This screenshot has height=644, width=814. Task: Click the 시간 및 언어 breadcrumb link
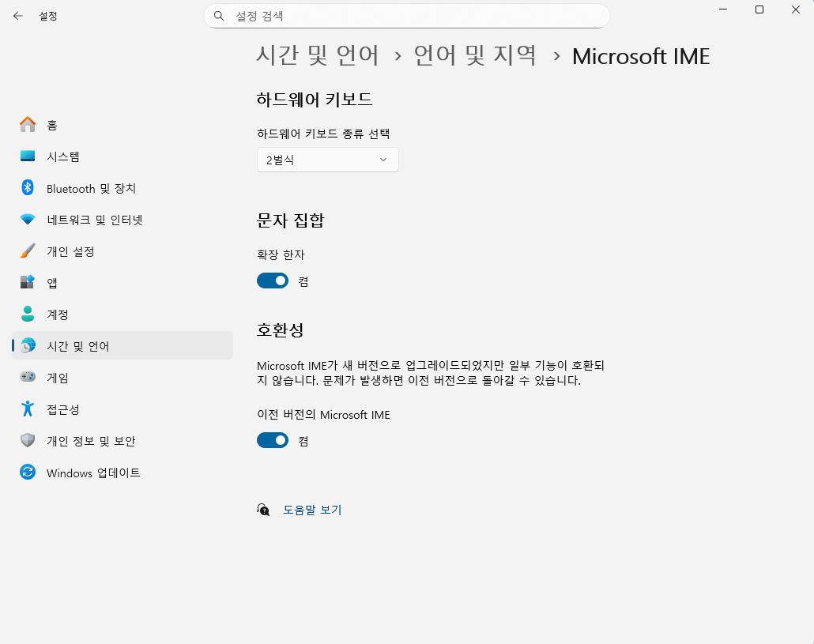[x=318, y=55]
